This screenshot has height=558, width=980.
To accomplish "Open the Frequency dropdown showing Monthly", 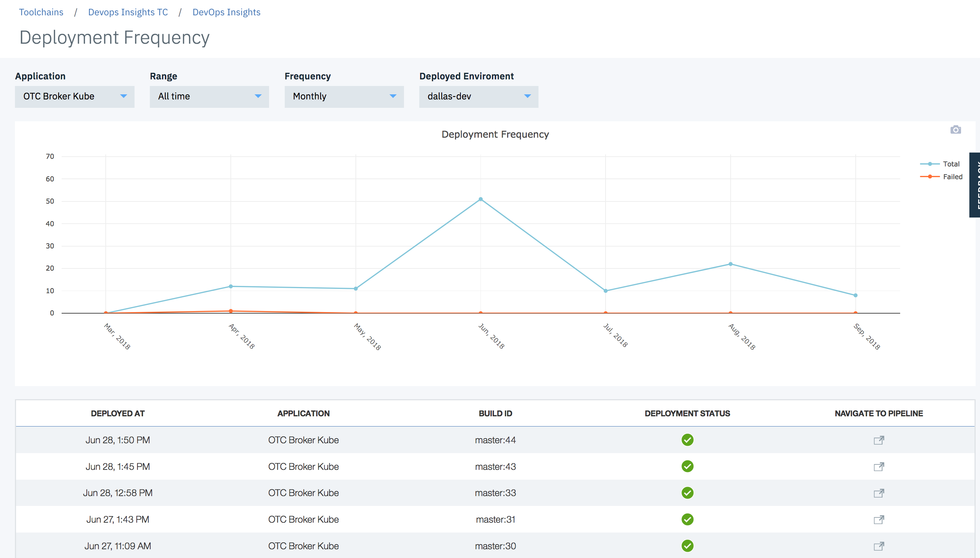I will [344, 97].
